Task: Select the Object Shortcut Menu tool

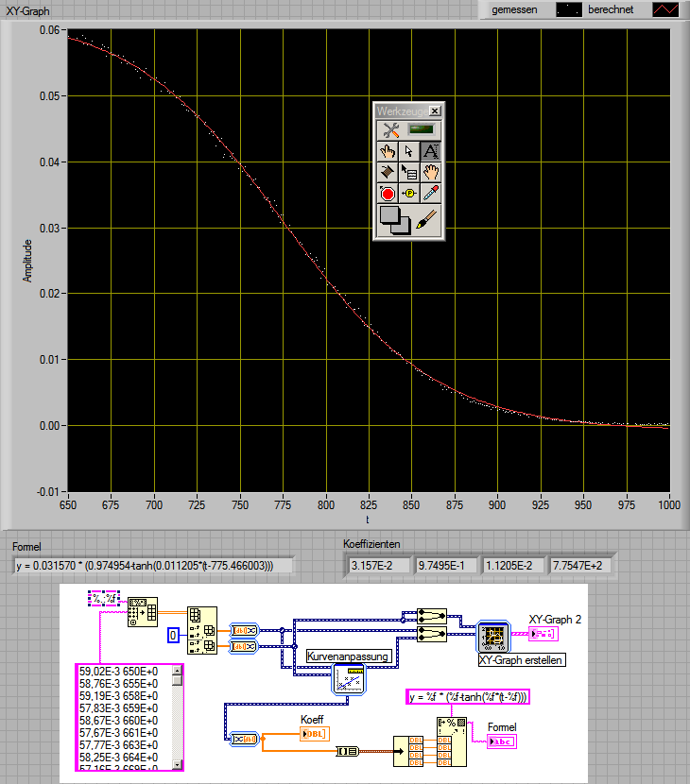Action: 408,173
